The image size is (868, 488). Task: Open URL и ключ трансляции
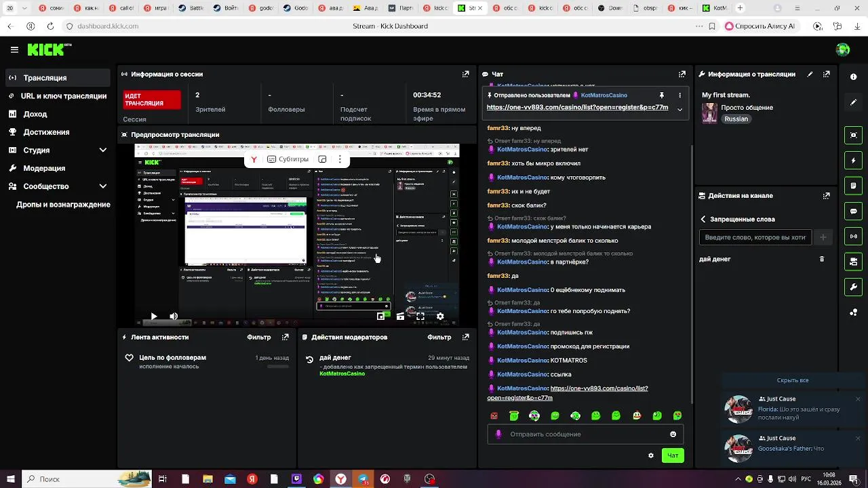click(x=58, y=96)
